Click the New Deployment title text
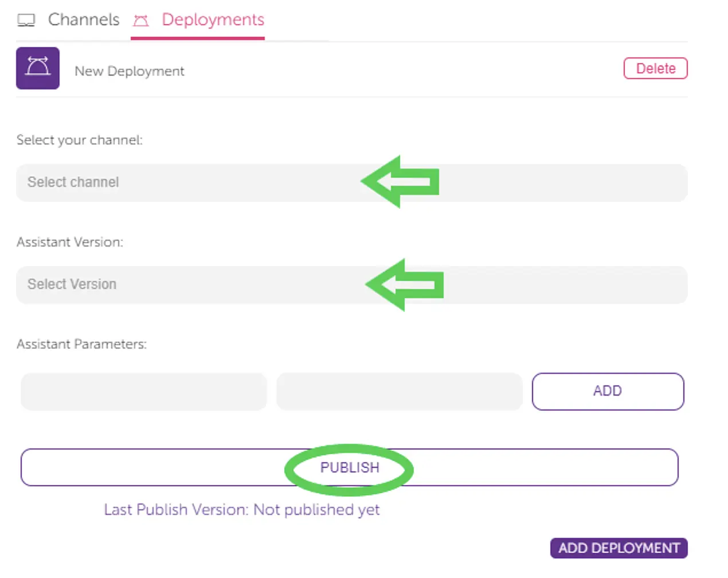 pyautogui.click(x=130, y=71)
